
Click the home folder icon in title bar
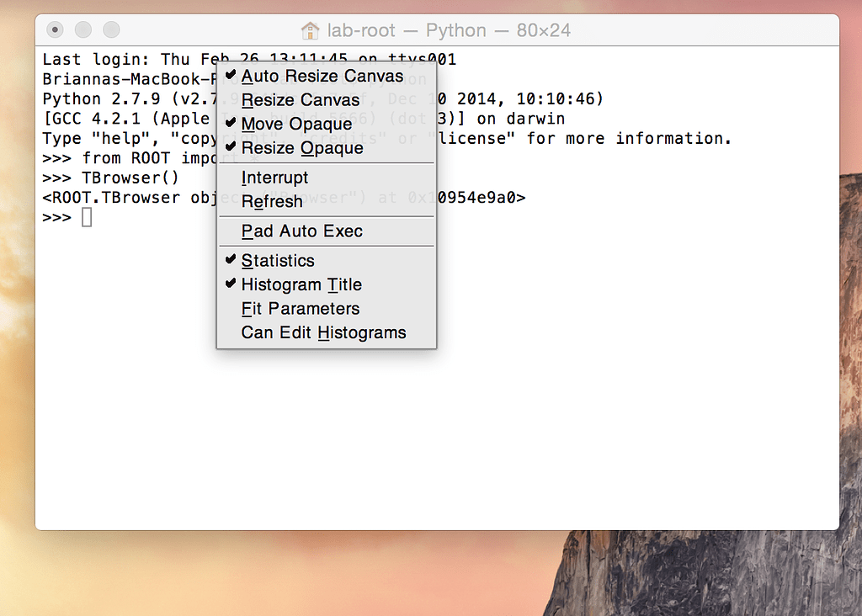tap(311, 30)
